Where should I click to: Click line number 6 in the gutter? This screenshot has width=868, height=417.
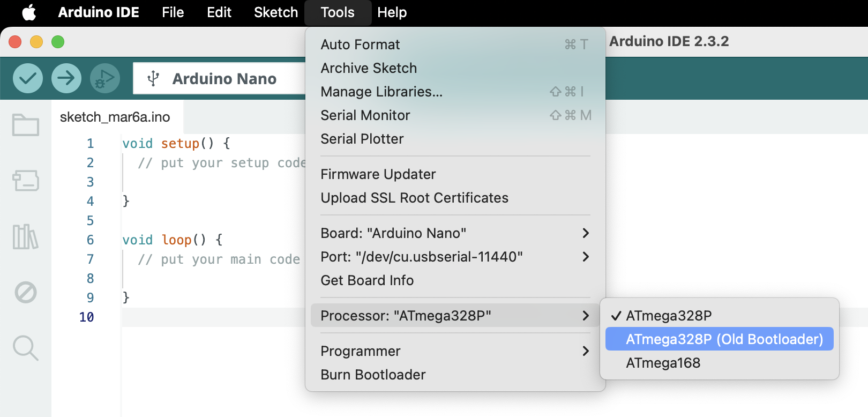pos(90,240)
